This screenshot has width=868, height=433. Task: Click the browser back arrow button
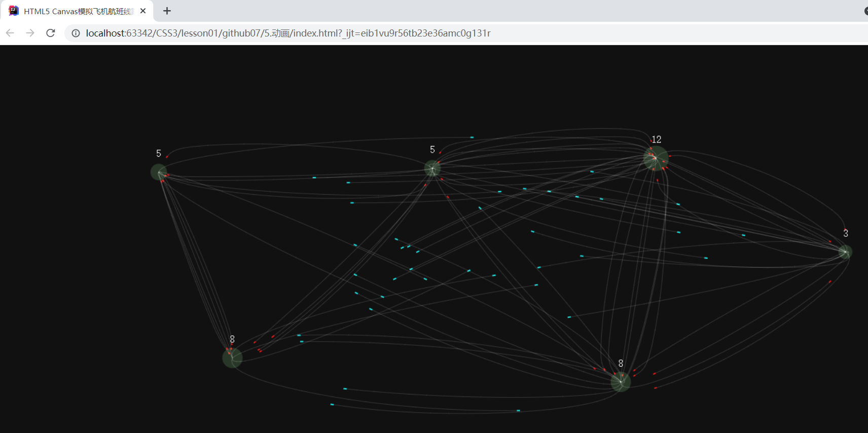[10, 33]
